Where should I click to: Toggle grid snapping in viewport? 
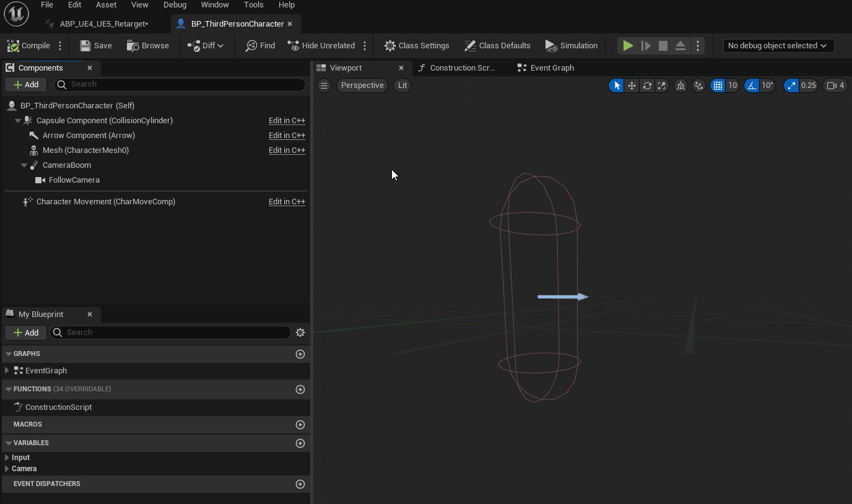pos(718,85)
